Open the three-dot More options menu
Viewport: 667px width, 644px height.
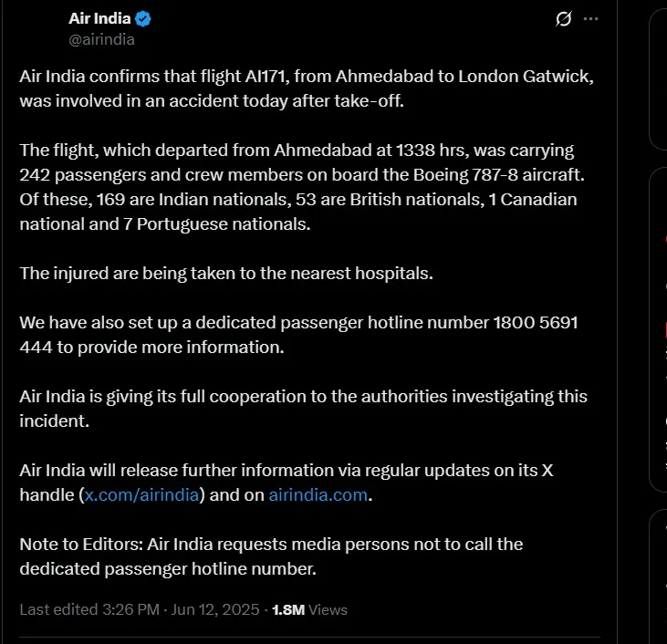click(591, 18)
